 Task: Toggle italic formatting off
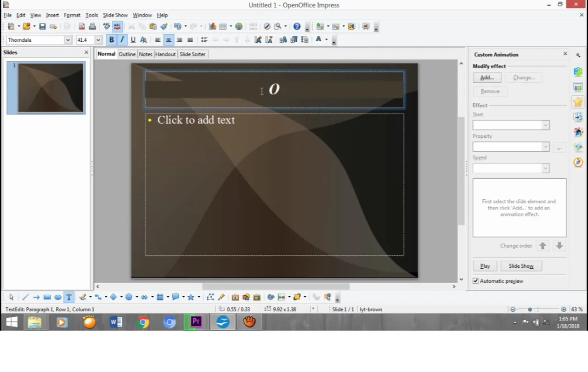tap(122, 39)
